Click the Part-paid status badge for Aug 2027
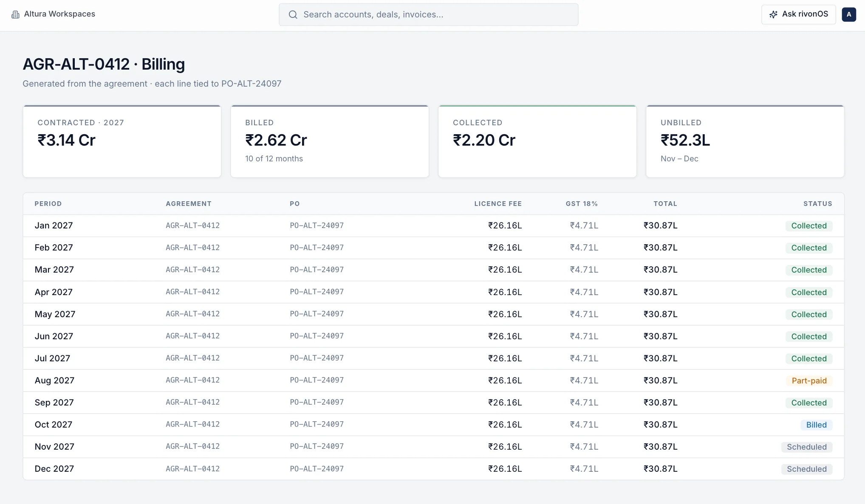Screen dimensions: 865x504 click(809, 381)
